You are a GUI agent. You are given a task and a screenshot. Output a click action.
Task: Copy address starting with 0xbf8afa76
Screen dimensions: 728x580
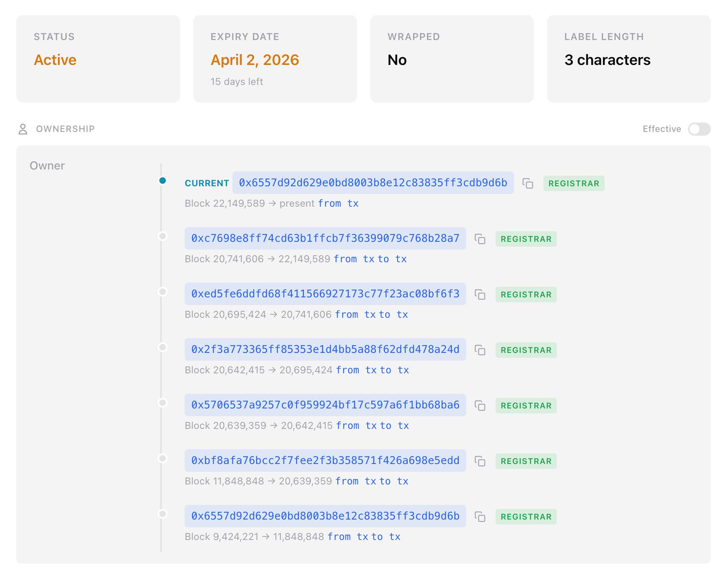coord(480,461)
